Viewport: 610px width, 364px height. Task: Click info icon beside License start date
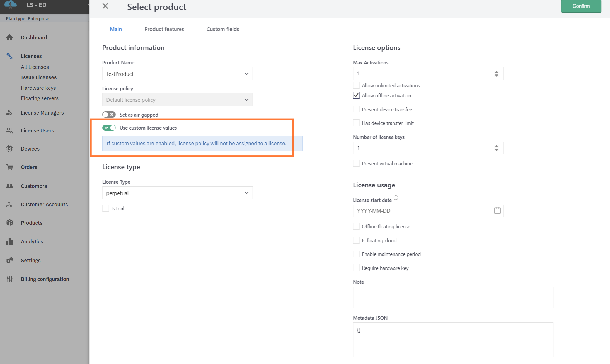396,198
